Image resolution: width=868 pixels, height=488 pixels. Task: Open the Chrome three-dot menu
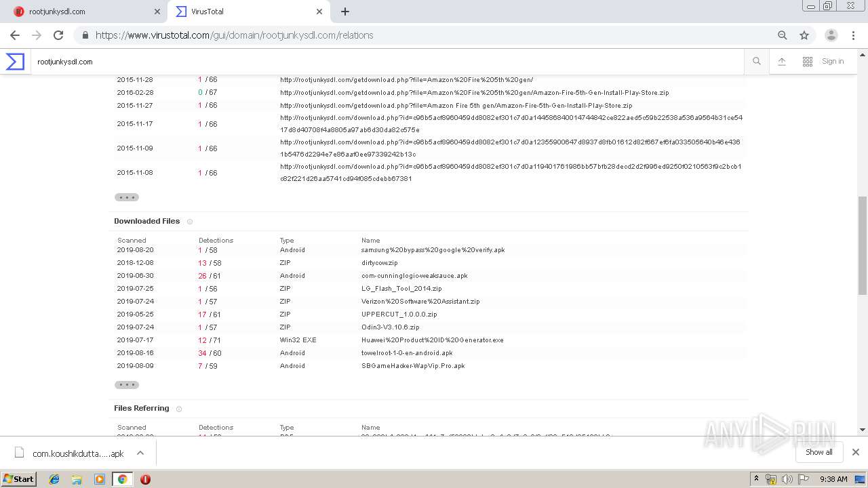pos(854,35)
